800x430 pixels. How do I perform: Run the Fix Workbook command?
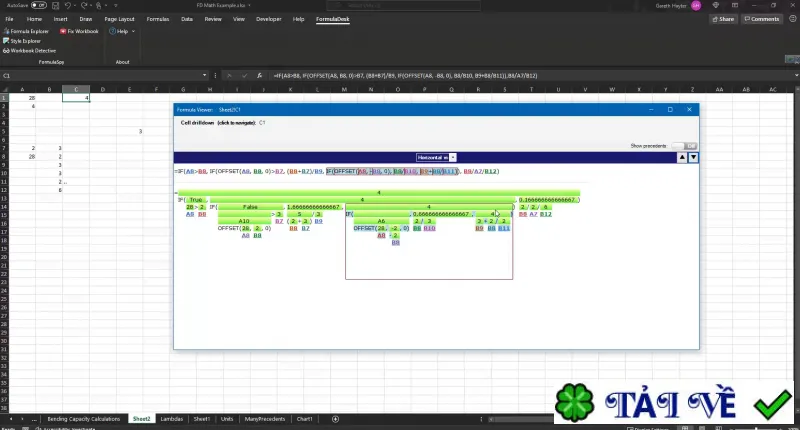pyautogui.click(x=79, y=31)
